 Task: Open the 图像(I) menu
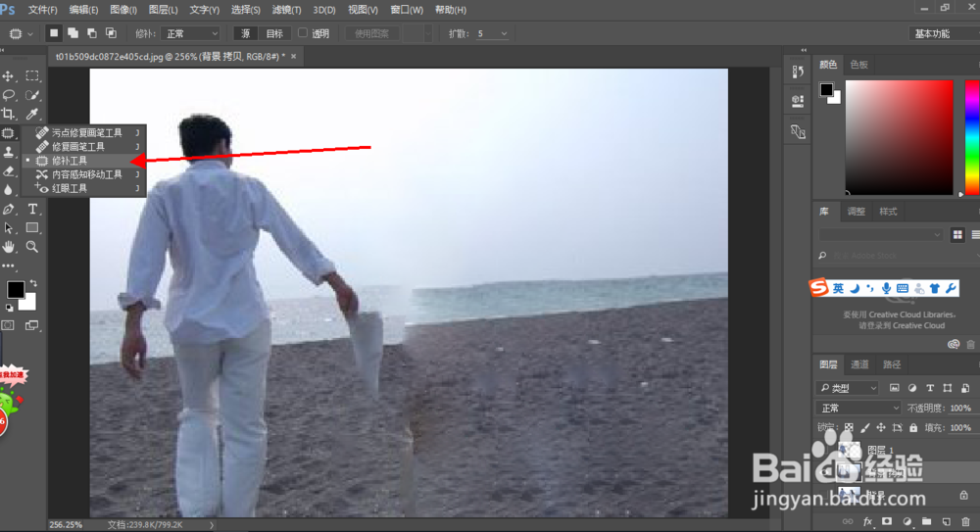[x=123, y=10]
